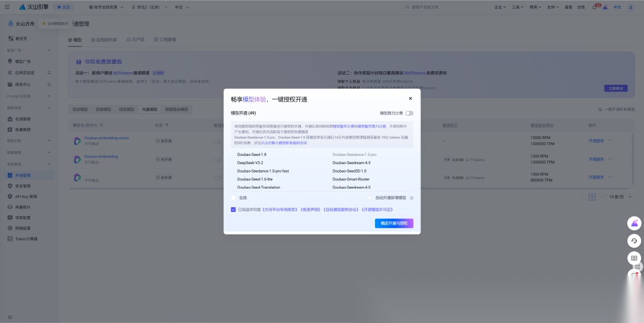Click the 立即参与 button
Image resolution: width=644 pixels, height=323 pixels.
(615, 88)
